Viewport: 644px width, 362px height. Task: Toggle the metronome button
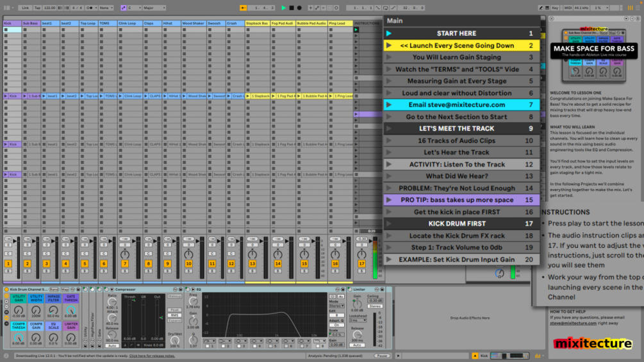pyautogui.click(x=90, y=8)
